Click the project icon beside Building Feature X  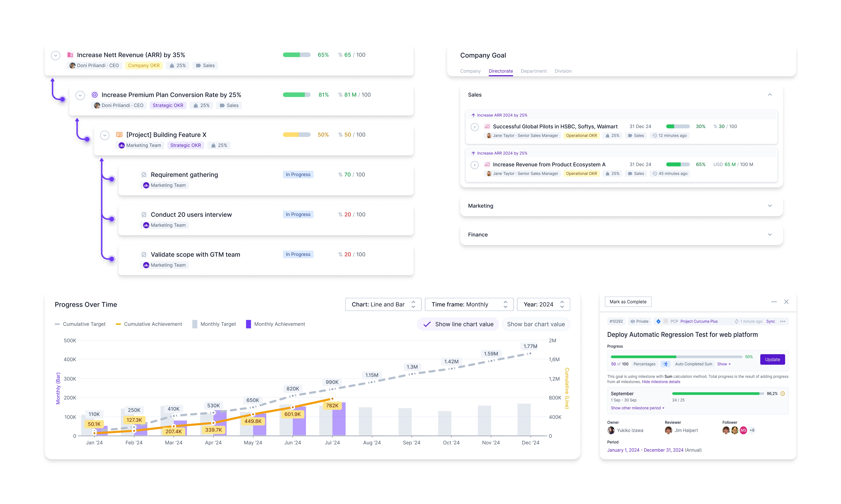point(119,135)
